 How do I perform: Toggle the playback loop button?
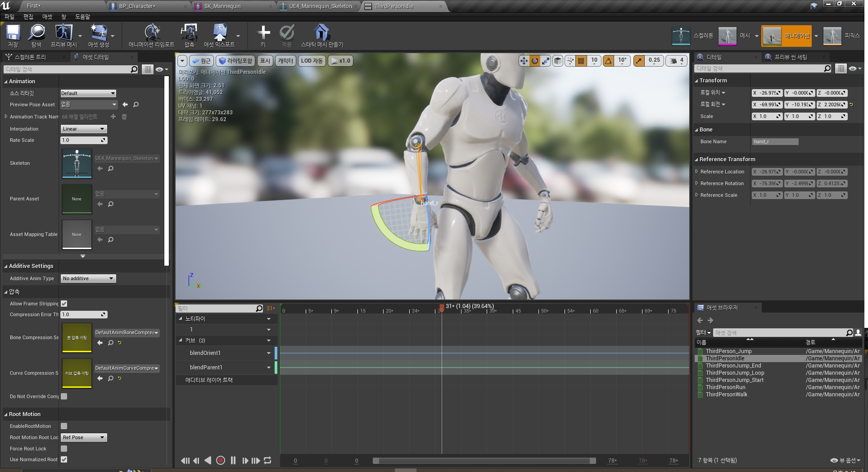point(267,460)
